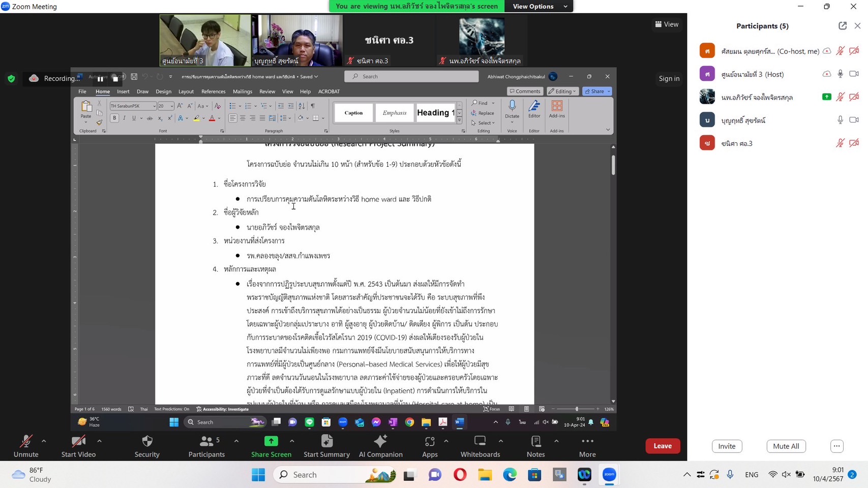The width and height of the screenshot is (868, 488).
Task: Click the Unmute microphone icon in Zoom
Action: point(25,441)
